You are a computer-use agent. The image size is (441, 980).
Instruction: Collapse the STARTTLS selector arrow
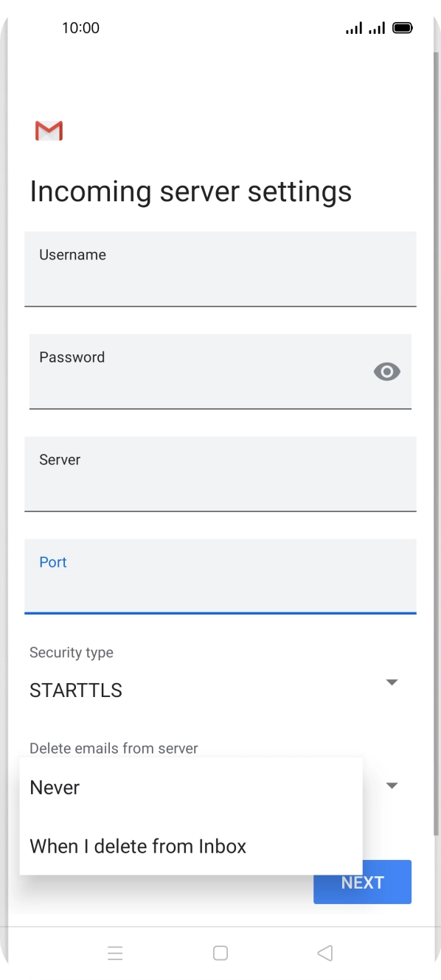click(392, 682)
